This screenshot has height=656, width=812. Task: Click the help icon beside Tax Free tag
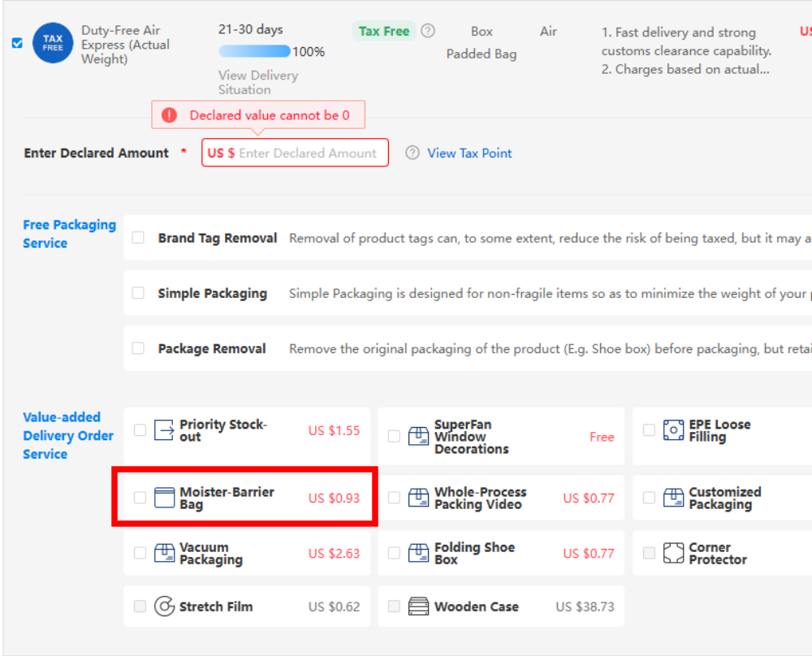(428, 31)
